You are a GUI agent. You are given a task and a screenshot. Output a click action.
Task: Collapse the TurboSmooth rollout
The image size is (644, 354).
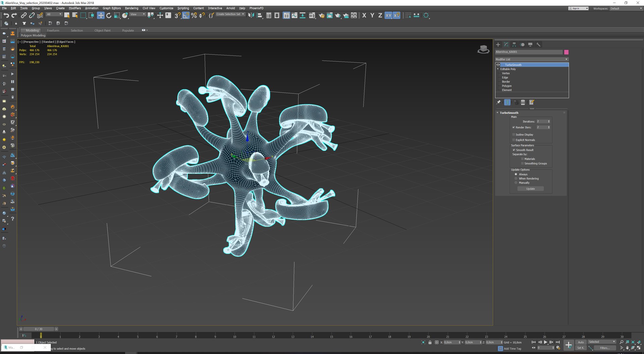(497, 113)
